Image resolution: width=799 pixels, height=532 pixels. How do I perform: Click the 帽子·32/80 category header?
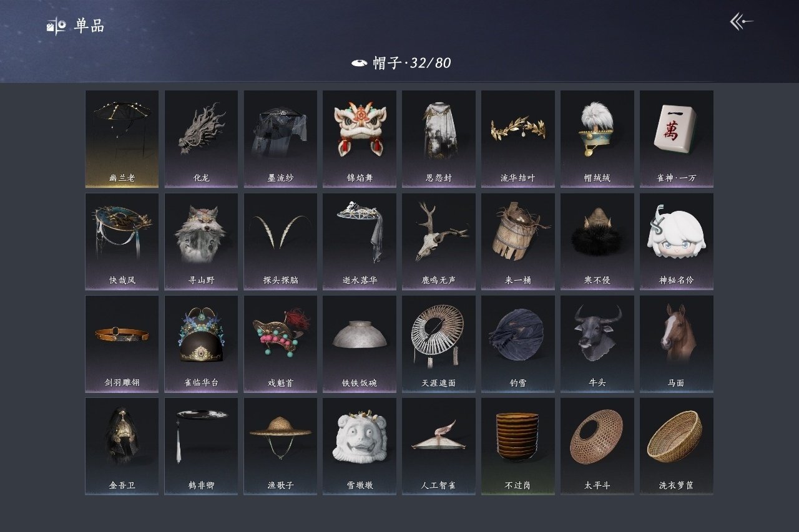[401, 62]
